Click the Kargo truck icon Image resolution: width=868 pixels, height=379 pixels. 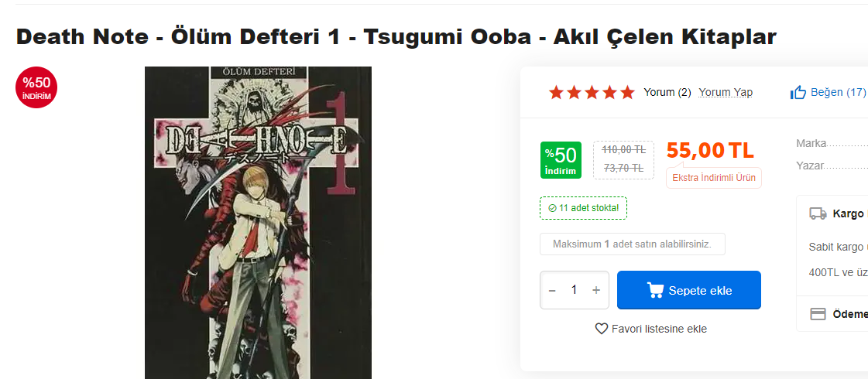818,213
